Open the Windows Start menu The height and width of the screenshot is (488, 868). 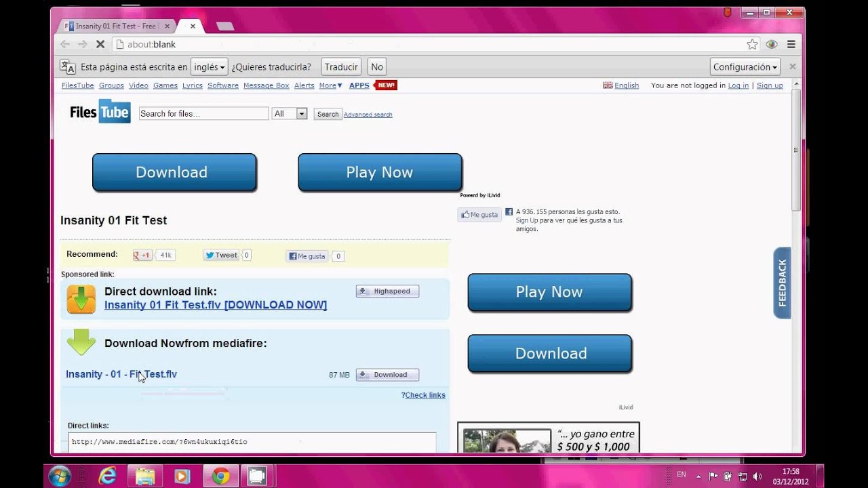tap(60, 476)
